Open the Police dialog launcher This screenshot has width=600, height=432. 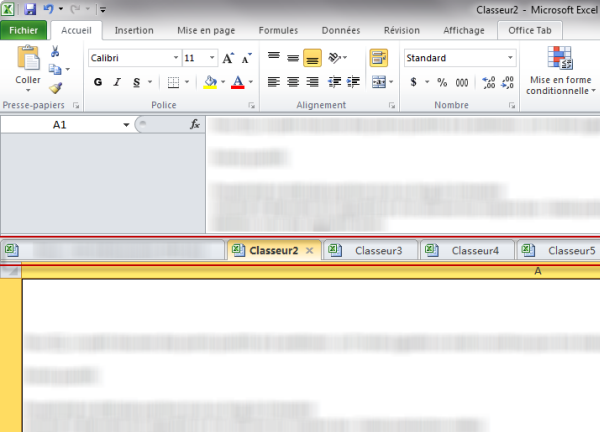pos(251,105)
